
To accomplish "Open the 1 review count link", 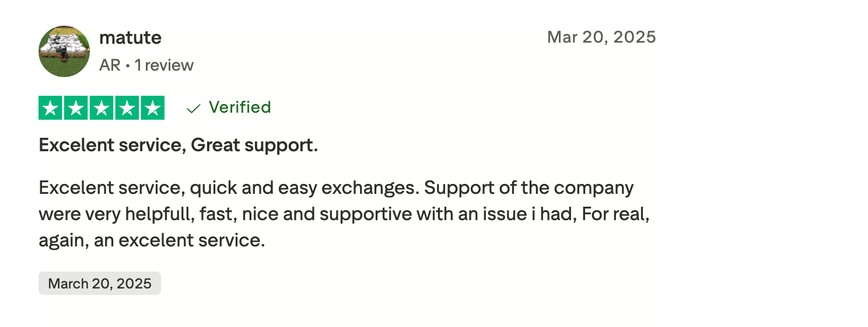I will pyautogui.click(x=164, y=65).
